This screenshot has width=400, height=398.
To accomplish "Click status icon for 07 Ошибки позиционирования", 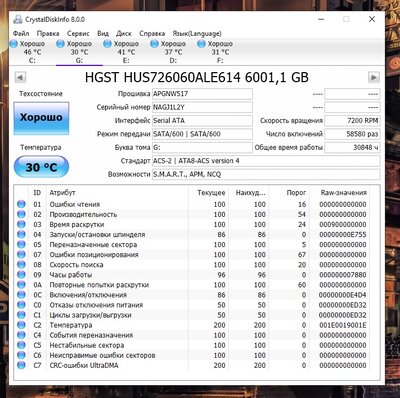I will 21,254.
